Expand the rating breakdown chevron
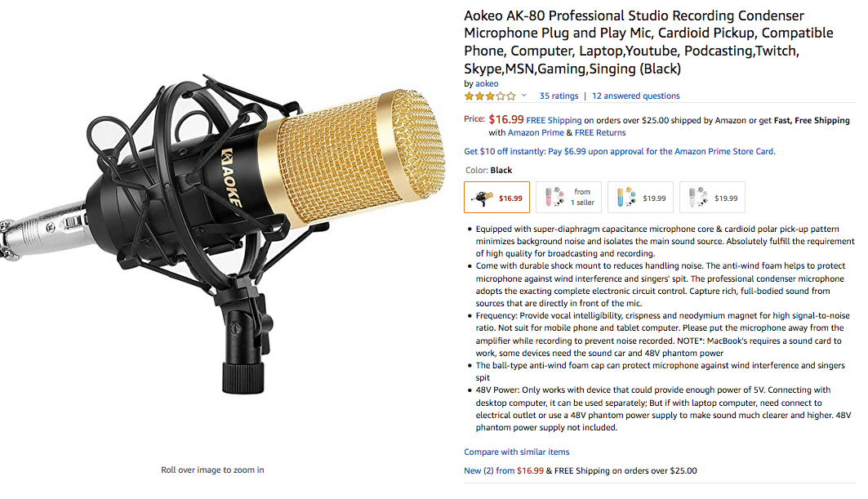The width and height of the screenshot is (868, 499). pos(524,96)
